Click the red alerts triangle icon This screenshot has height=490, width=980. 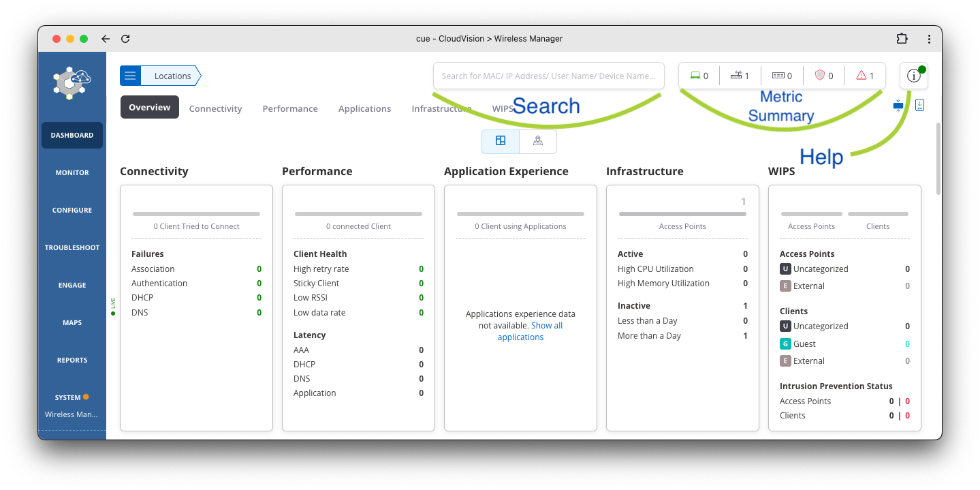click(861, 76)
